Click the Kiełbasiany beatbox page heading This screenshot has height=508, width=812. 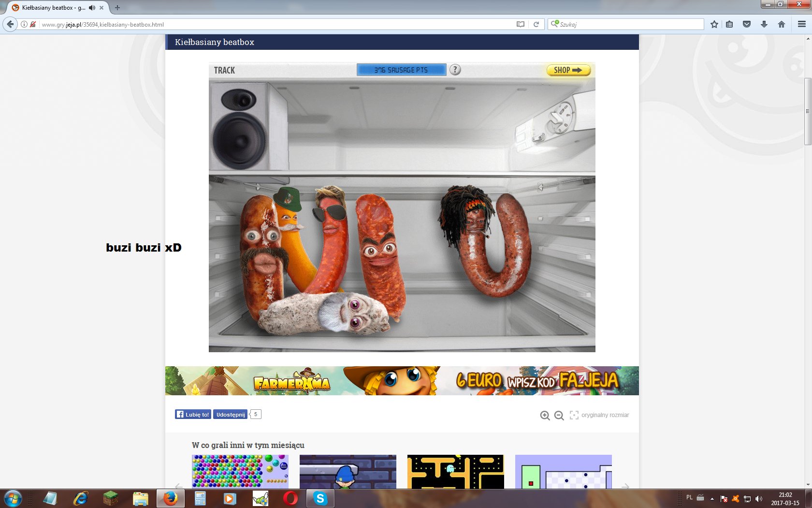[215, 42]
